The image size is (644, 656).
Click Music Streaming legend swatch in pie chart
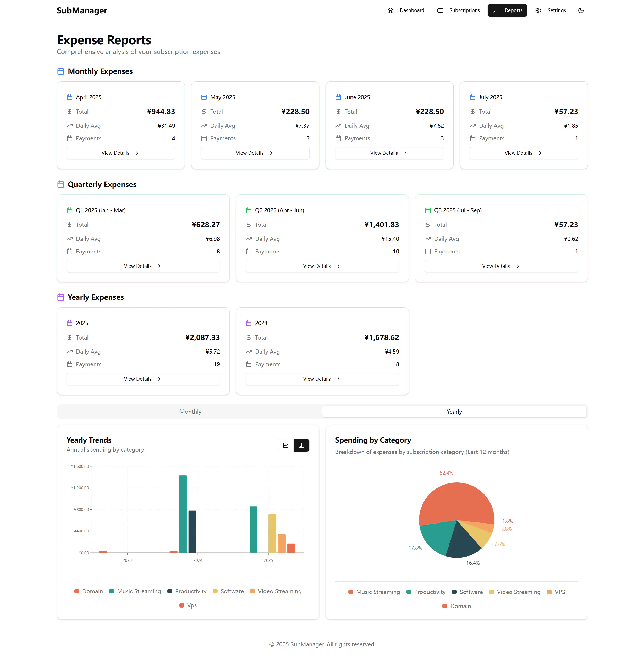click(x=350, y=592)
